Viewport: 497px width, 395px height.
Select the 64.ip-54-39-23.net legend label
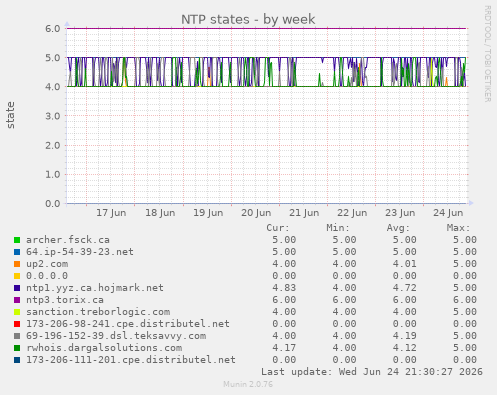coord(80,252)
